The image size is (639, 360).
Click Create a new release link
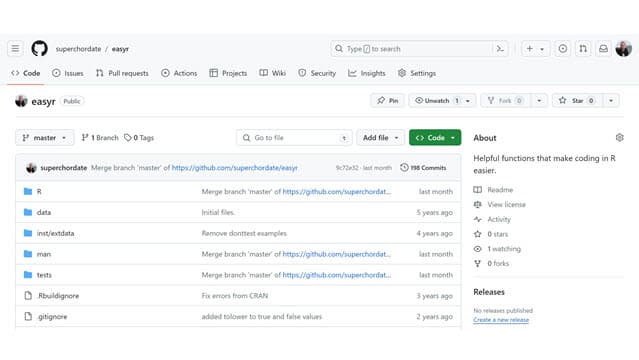click(x=501, y=320)
